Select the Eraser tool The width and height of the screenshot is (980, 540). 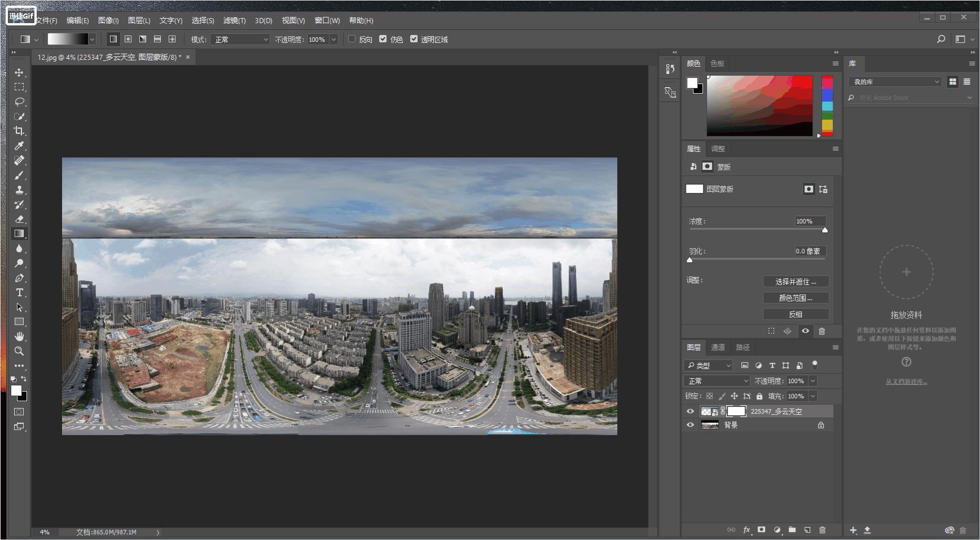[x=19, y=219]
